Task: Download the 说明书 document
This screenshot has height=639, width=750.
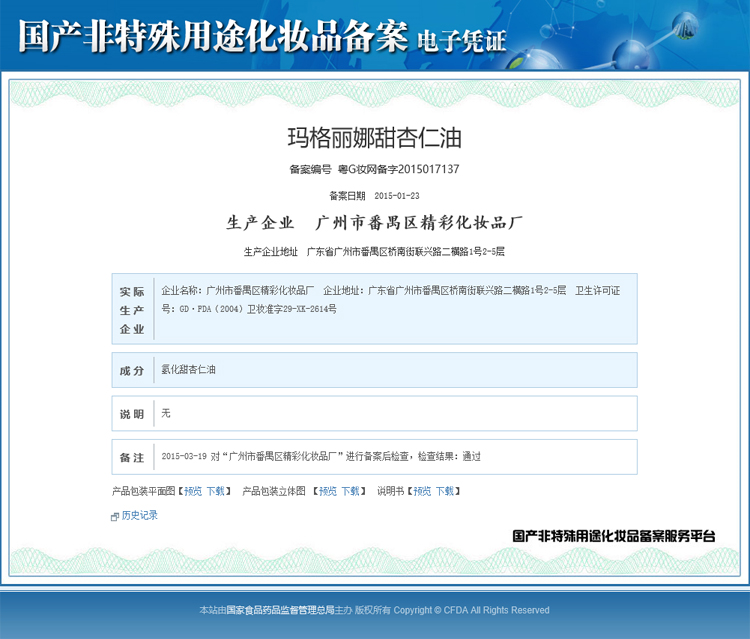Action: 444,491
